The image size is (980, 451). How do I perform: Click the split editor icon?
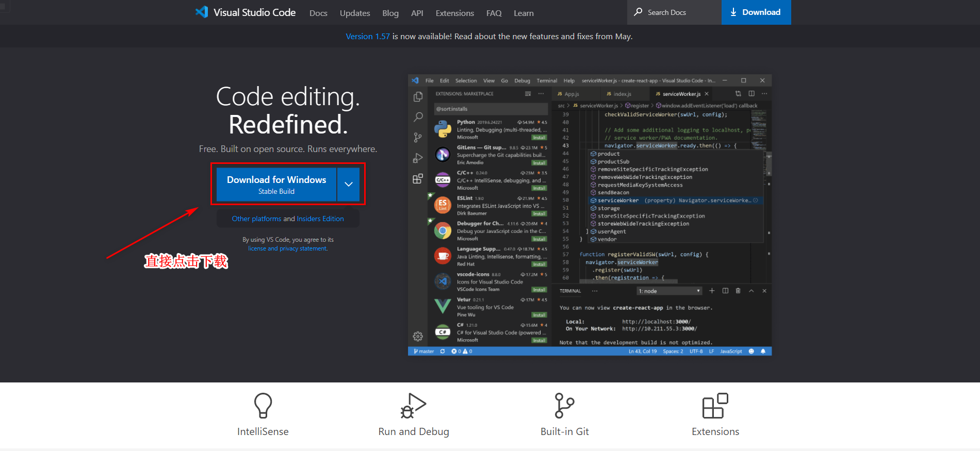pos(752,93)
